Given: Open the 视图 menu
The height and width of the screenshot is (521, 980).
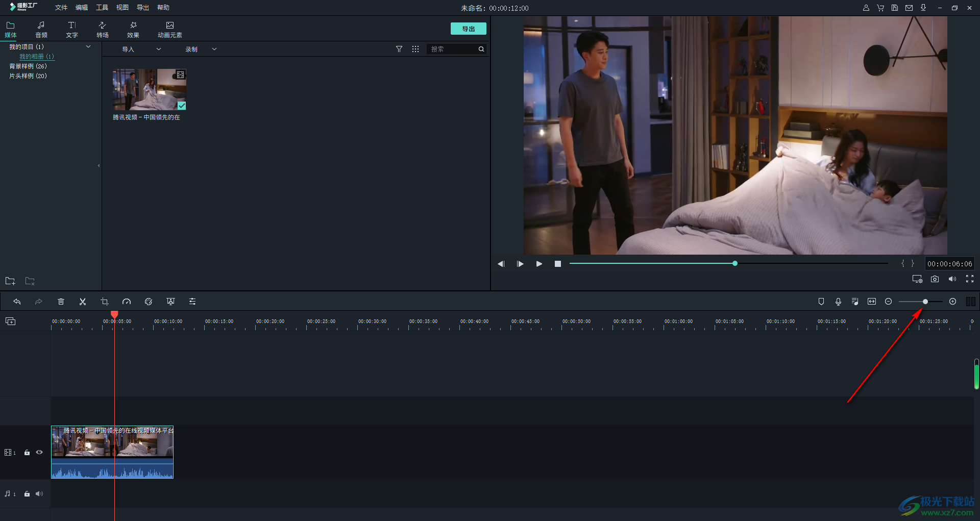Looking at the screenshot, I should tap(122, 8).
